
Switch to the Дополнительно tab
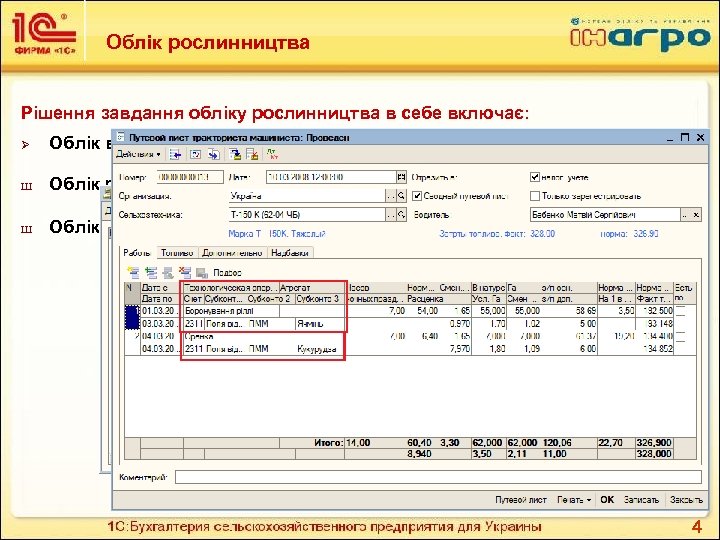[232, 253]
